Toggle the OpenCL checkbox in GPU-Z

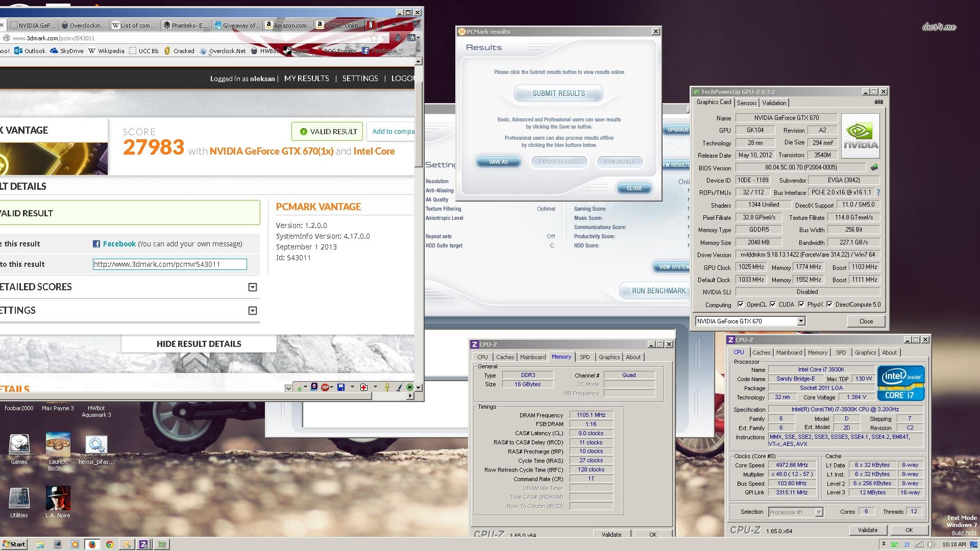[x=741, y=305]
